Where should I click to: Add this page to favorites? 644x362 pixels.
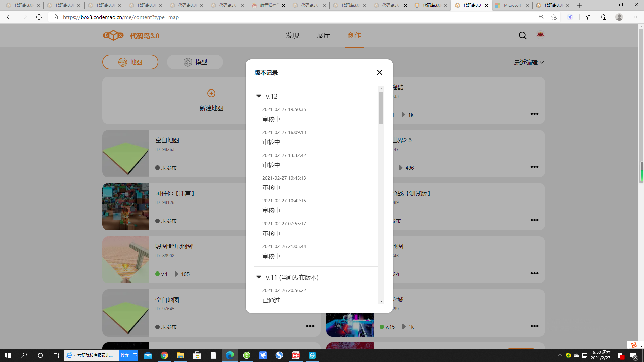554,17
